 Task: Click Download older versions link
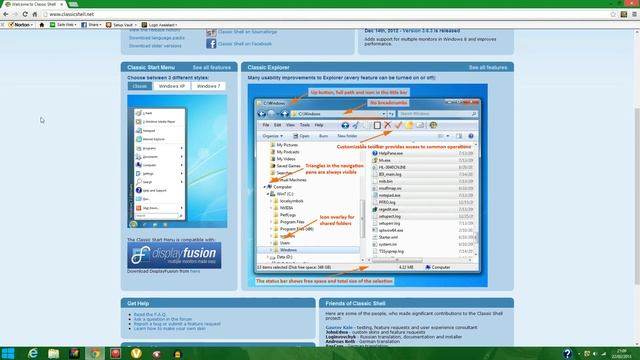pos(155,46)
